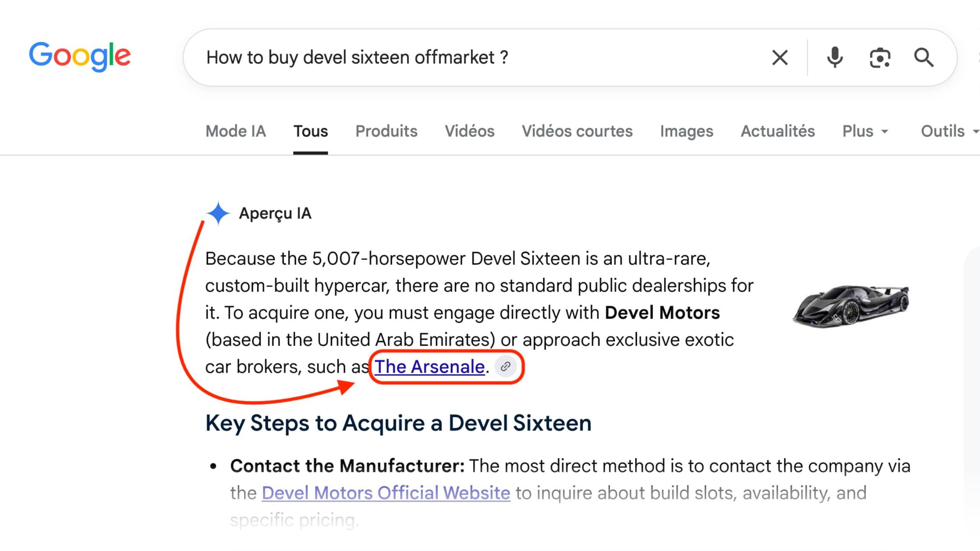Expand the Plus dropdown menu

[x=865, y=131]
